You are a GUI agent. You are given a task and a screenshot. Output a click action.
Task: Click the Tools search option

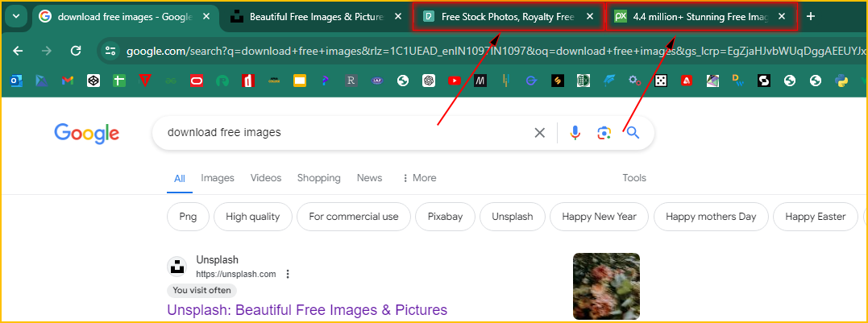tap(634, 178)
